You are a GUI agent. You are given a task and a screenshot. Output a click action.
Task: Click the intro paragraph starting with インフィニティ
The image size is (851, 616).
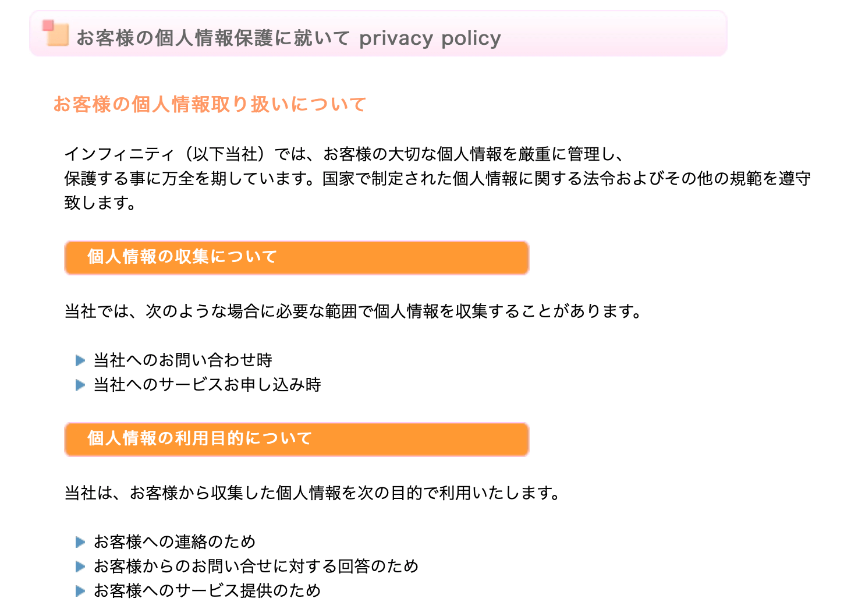[x=437, y=179]
